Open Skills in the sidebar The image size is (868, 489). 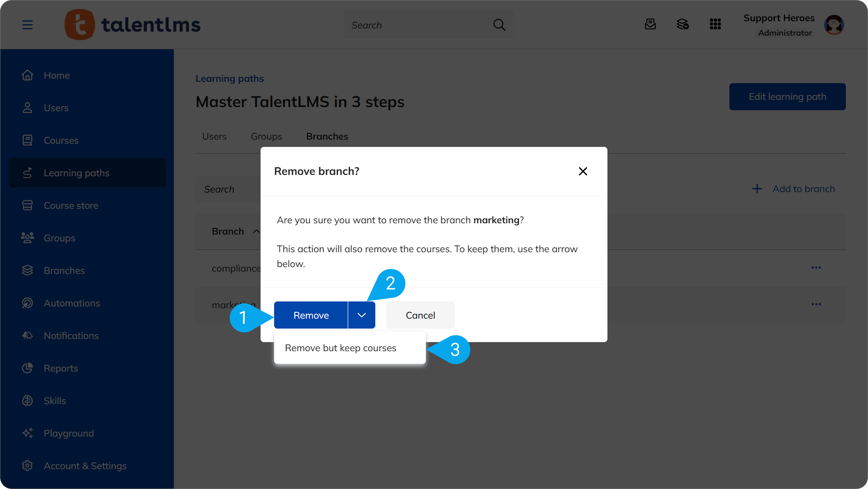point(87,401)
